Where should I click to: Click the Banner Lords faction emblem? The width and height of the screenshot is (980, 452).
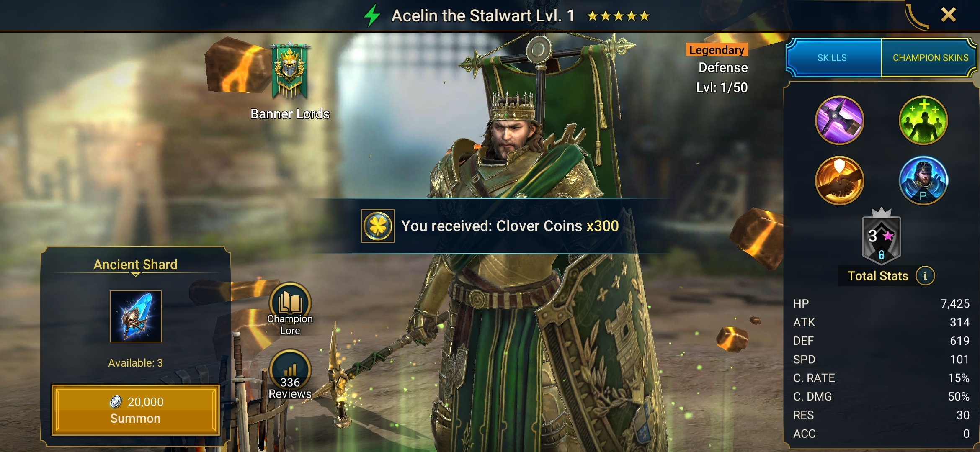point(289,71)
